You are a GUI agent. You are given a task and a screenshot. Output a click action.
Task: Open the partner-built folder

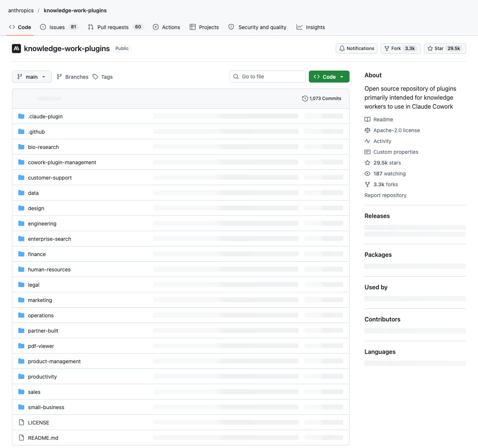click(43, 331)
